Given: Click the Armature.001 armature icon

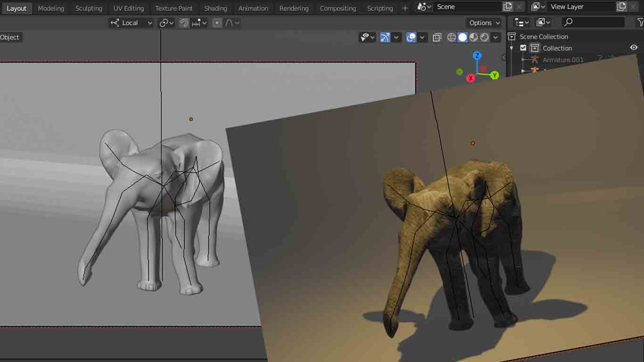Looking at the screenshot, I should [534, 59].
